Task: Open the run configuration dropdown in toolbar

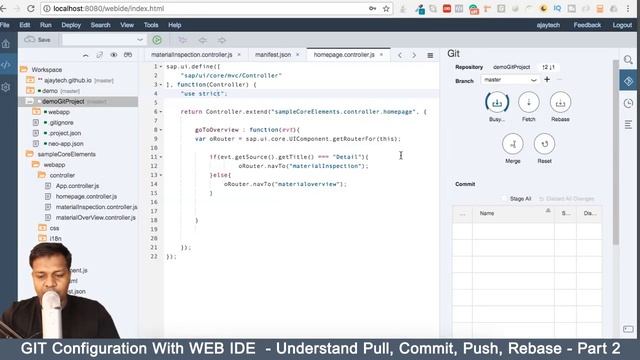Action: [x=103, y=40]
